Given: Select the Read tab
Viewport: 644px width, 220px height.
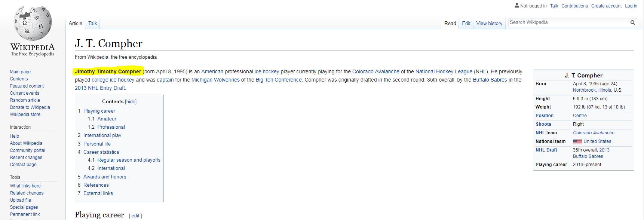Looking at the screenshot, I should point(450,23).
